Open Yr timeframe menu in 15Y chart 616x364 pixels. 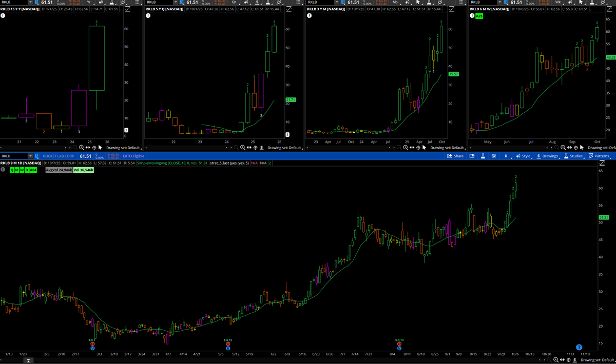(x=89, y=2)
